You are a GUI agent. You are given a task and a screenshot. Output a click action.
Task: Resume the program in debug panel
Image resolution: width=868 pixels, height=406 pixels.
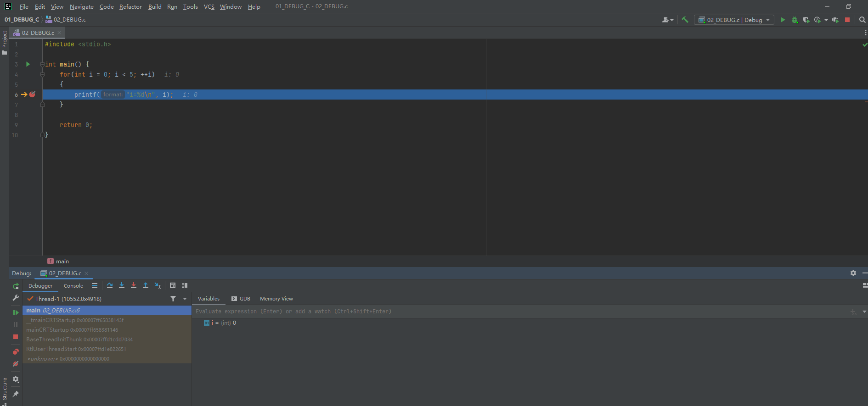[x=16, y=312]
